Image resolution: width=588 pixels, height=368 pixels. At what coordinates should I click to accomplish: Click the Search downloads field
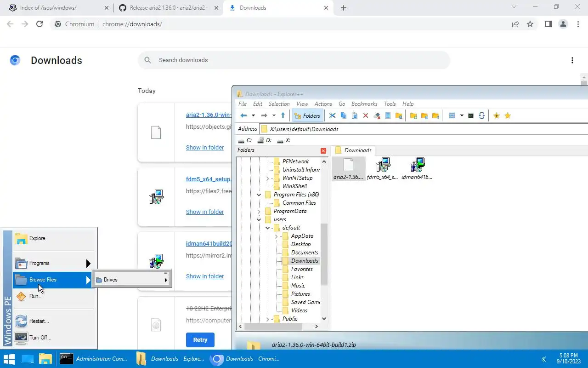[x=294, y=60]
